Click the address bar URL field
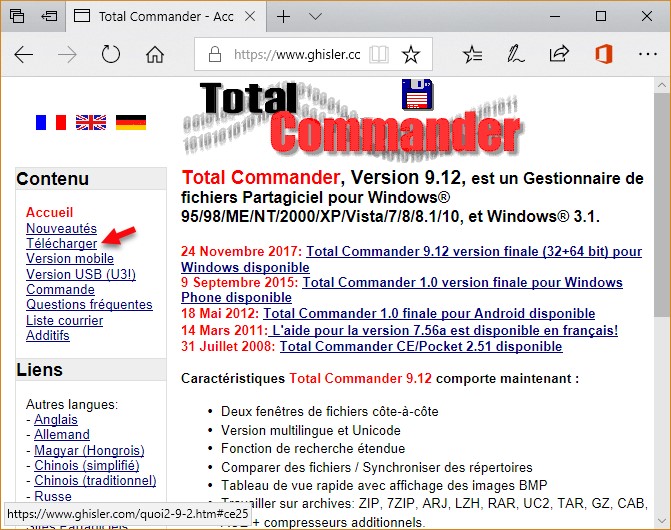Screen dimensions: 671x530 296,54
